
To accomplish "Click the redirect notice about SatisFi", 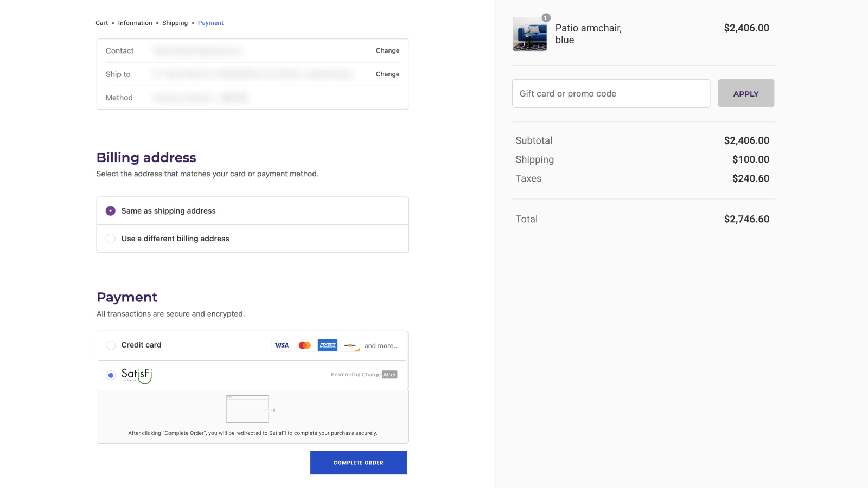I will (253, 433).
